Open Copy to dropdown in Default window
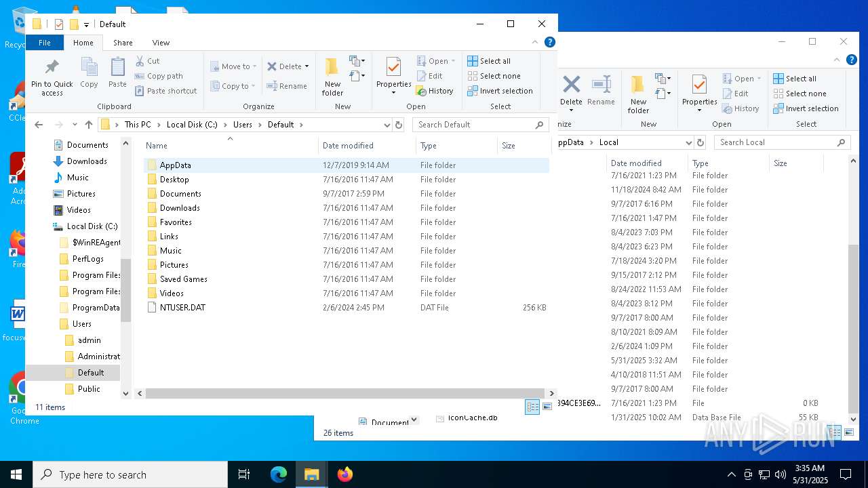 pos(233,86)
